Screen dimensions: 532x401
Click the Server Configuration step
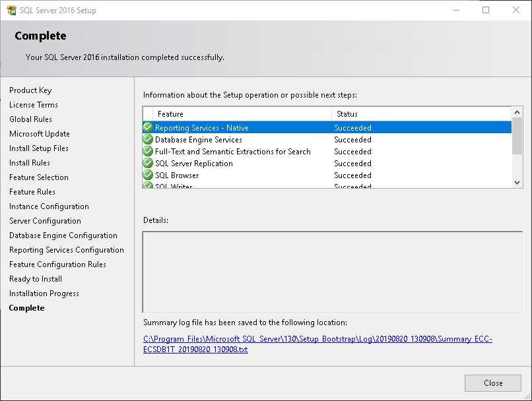point(45,221)
